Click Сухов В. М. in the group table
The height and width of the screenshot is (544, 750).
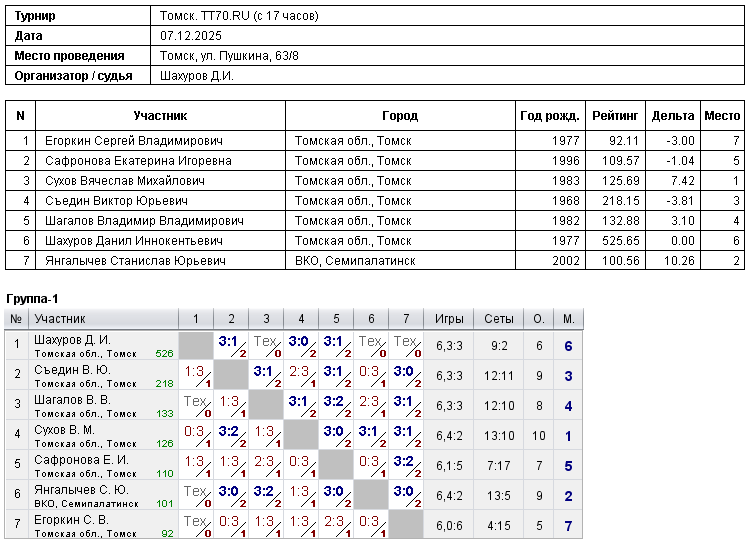pos(66,430)
